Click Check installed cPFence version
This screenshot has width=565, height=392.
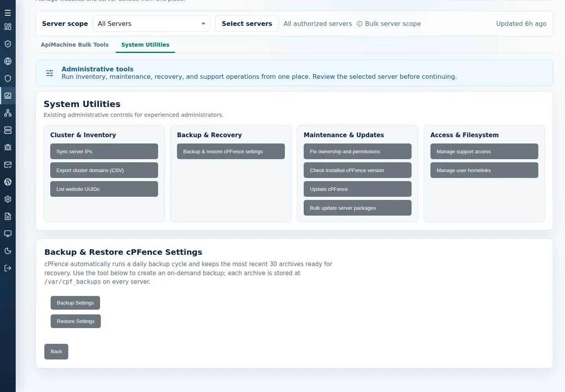(x=357, y=170)
